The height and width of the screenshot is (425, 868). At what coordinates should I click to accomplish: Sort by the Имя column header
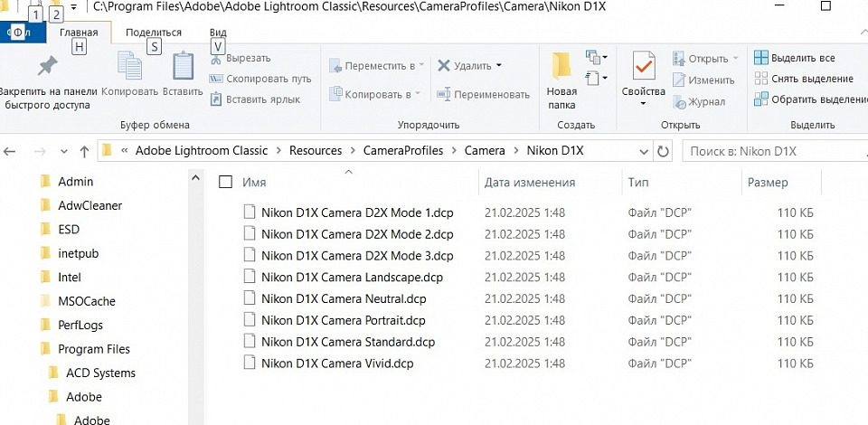254,182
